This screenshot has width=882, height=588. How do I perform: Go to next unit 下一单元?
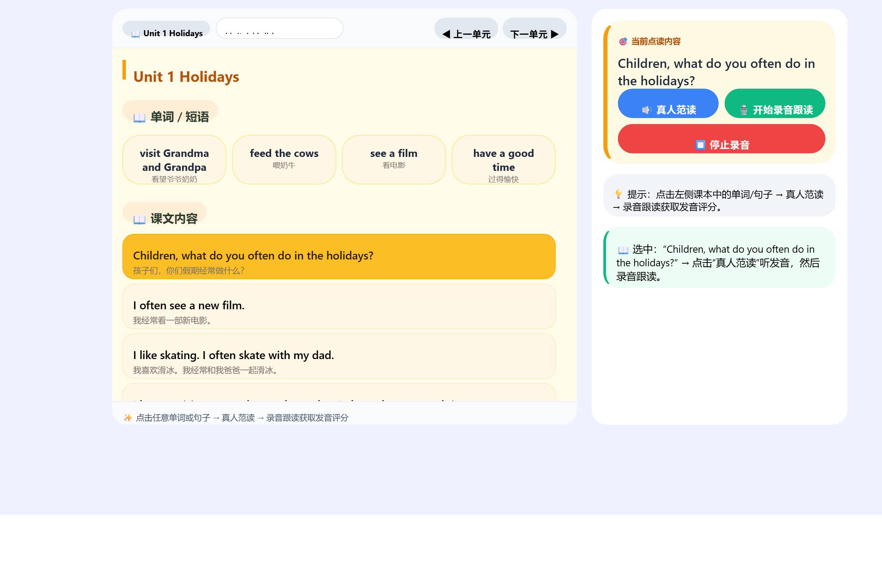(534, 29)
